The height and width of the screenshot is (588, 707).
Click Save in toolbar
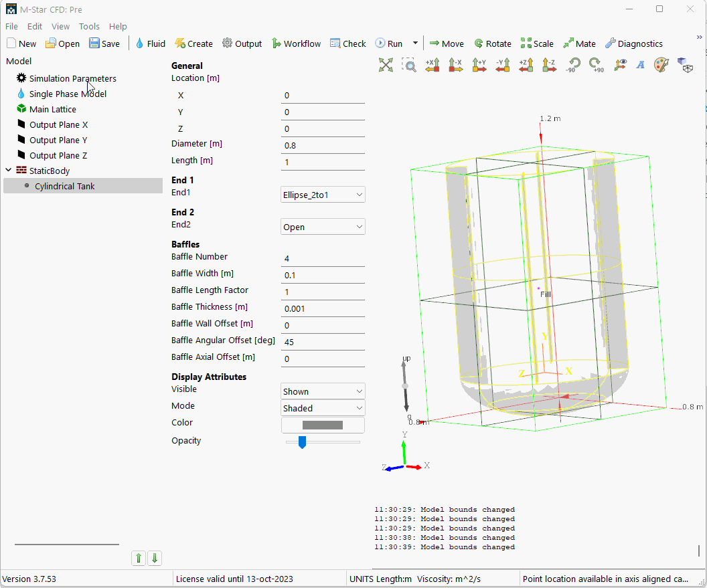tap(104, 43)
